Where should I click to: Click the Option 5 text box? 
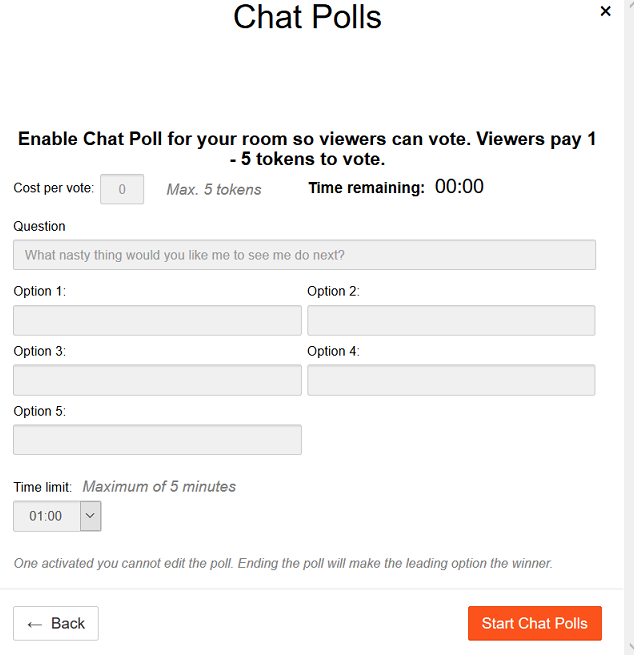point(157,440)
